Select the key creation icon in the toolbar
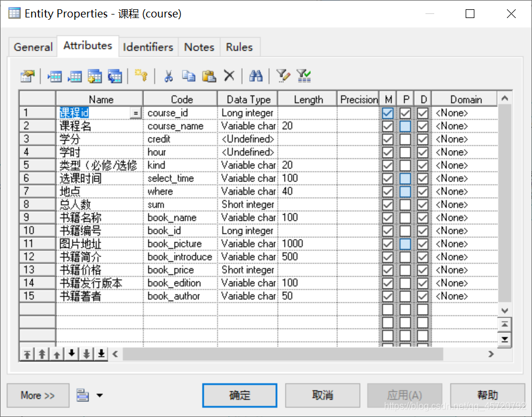Image resolution: width=532 pixels, height=417 pixels. tap(140, 76)
